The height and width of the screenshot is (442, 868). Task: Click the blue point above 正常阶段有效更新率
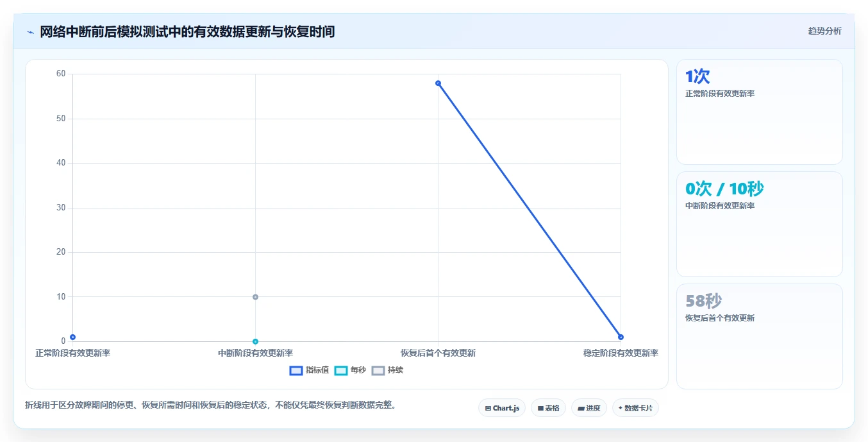click(x=72, y=337)
